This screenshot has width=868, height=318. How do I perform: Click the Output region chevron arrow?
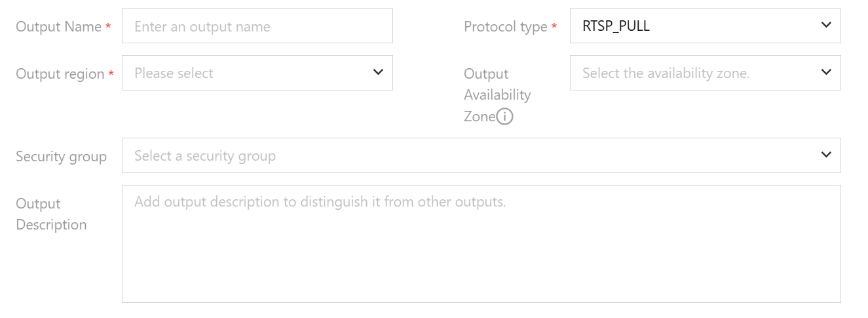point(378,72)
